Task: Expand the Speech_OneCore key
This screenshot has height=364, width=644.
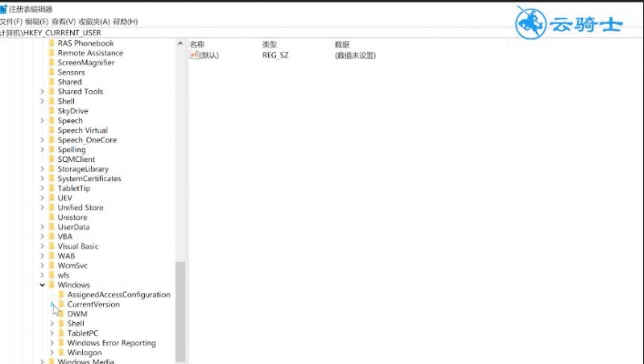Action: click(43, 139)
